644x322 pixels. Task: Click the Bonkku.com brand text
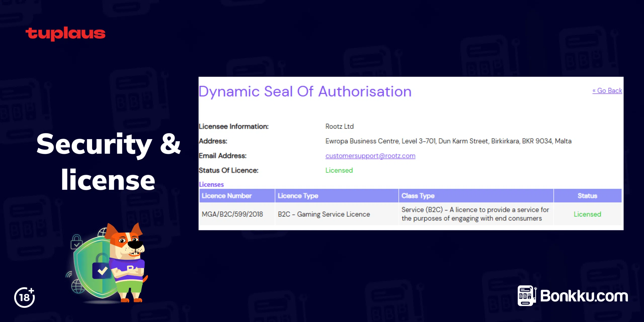tap(584, 296)
